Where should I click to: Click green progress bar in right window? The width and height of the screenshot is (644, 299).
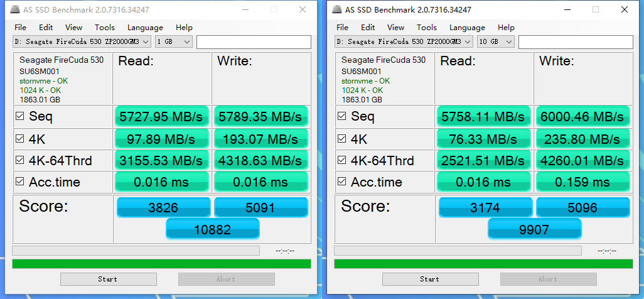(483, 264)
